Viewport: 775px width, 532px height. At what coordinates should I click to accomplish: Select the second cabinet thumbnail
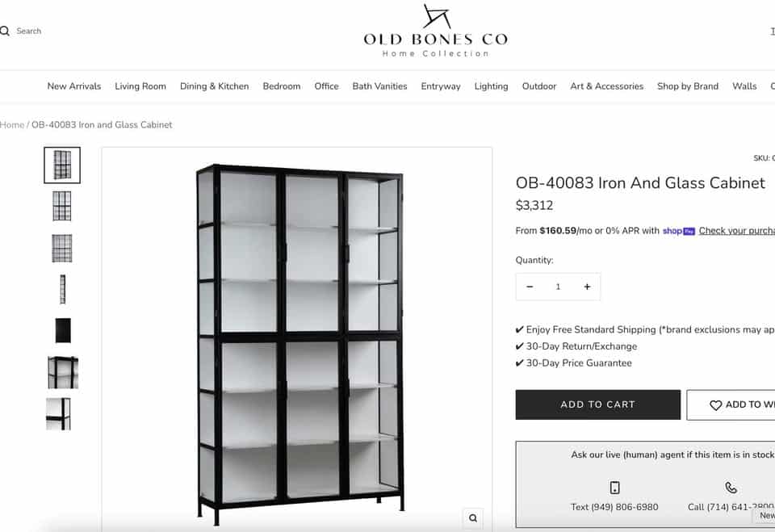click(x=62, y=206)
